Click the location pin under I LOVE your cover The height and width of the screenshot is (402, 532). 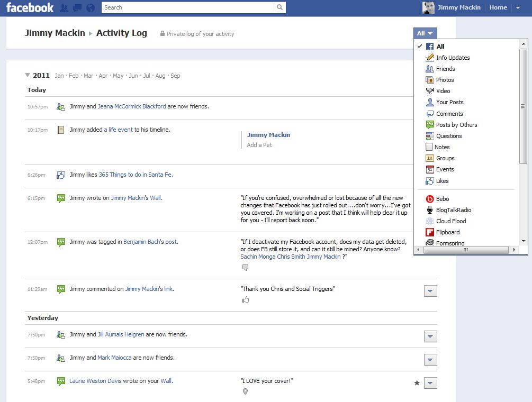pos(245,391)
